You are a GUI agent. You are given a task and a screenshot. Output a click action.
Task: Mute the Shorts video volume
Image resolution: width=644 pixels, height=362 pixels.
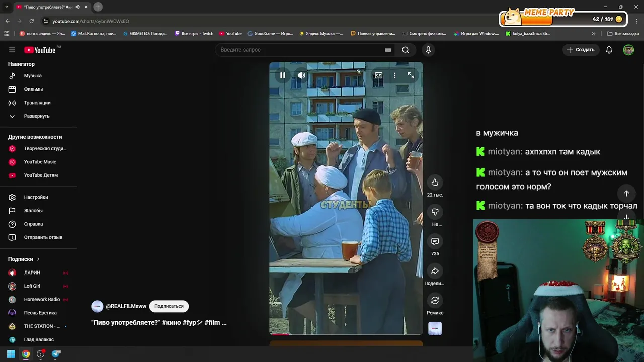coord(301,75)
